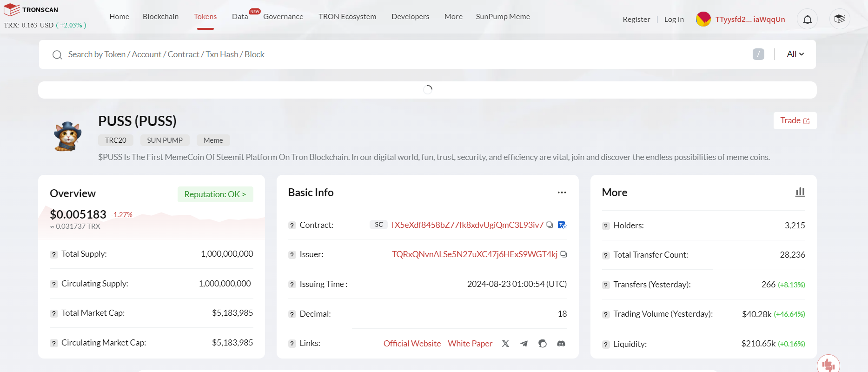Click help icon next to Trading Volume (Yesterday)
868x372 pixels.
(x=606, y=314)
